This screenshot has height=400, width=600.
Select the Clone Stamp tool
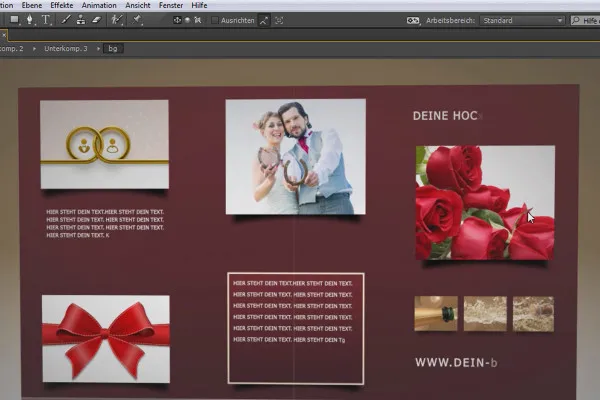[81, 20]
